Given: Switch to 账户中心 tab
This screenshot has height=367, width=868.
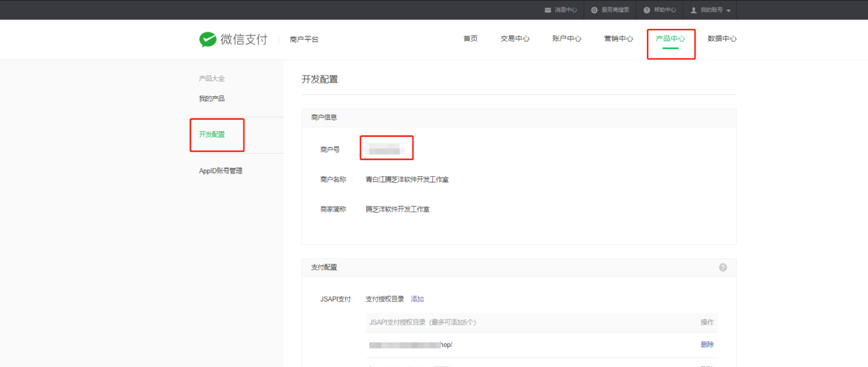Looking at the screenshot, I should click(x=566, y=39).
